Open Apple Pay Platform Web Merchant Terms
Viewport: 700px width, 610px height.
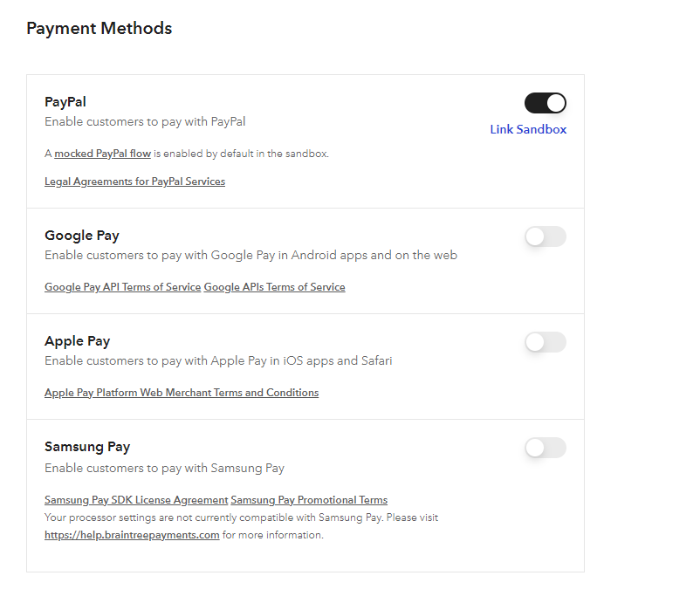coord(182,393)
